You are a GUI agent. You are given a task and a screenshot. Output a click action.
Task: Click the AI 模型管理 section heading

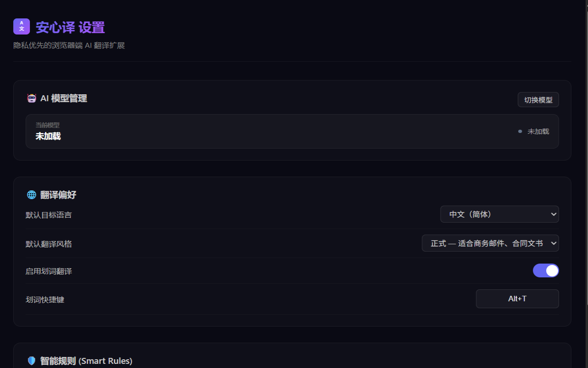coord(63,98)
